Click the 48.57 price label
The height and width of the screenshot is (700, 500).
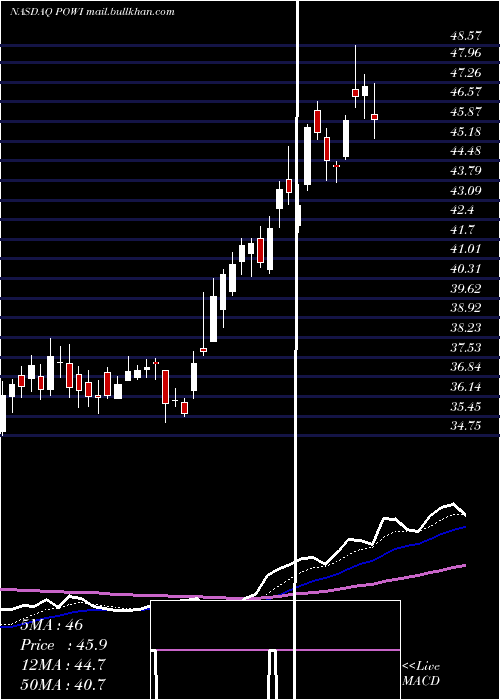(x=466, y=34)
